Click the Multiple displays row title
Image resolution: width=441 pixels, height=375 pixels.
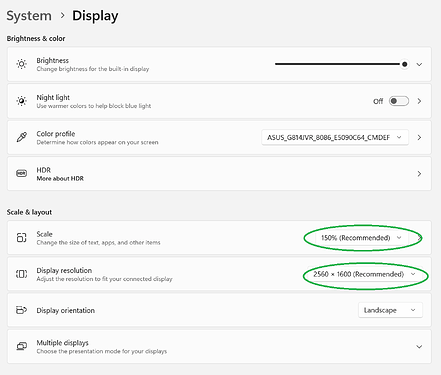[63, 343]
